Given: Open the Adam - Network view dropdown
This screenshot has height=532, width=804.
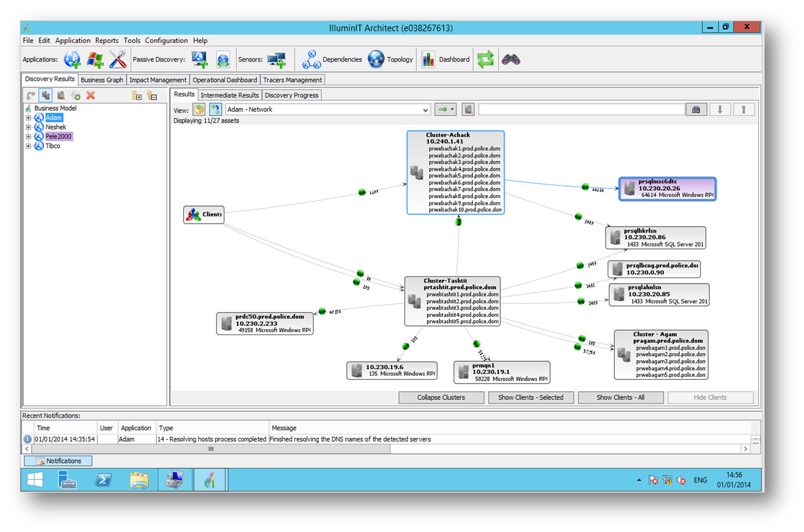Looking at the screenshot, I should point(327,110).
